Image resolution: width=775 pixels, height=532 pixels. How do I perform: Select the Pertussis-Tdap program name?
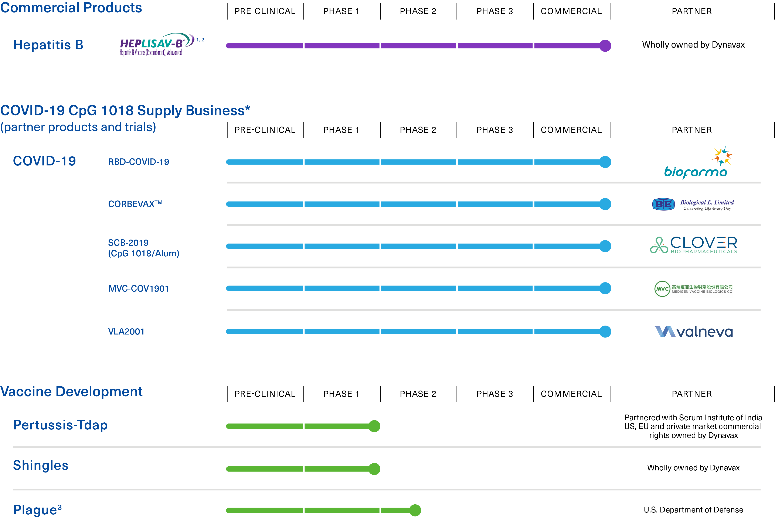pyautogui.click(x=60, y=425)
